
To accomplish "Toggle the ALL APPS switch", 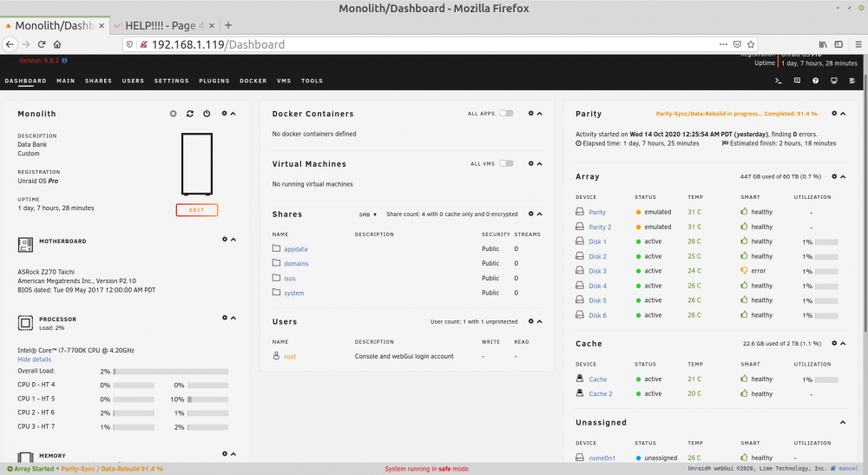I will coord(506,113).
